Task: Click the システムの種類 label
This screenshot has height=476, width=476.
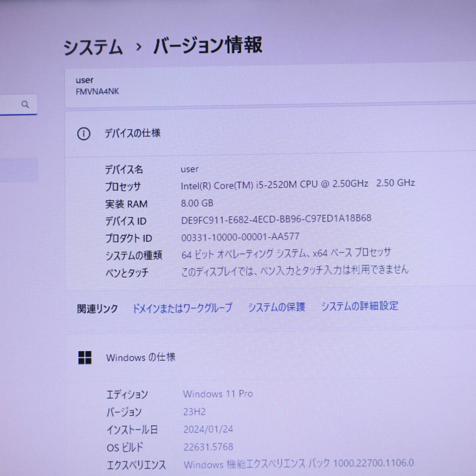Action: click(x=134, y=255)
